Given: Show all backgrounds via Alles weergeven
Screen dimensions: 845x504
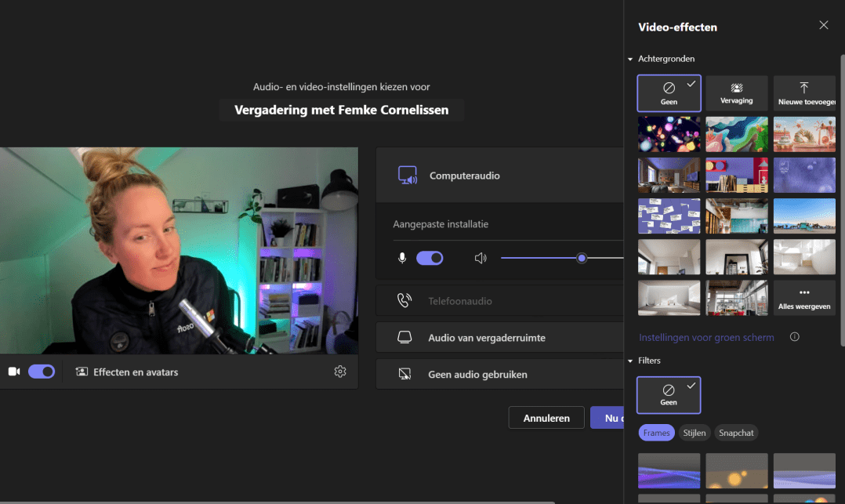Looking at the screenshot, I should point(803,298).
